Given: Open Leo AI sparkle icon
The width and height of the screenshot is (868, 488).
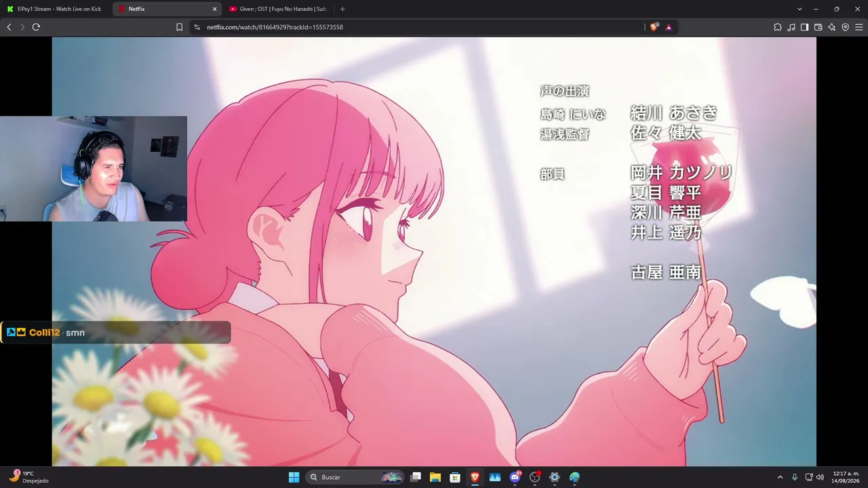Looking at the screenshot, I should (831, 27).
